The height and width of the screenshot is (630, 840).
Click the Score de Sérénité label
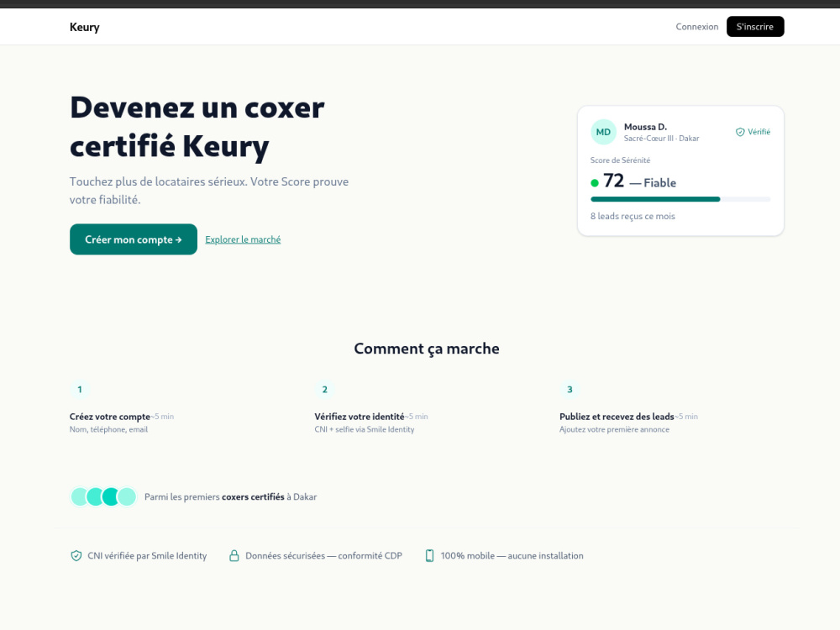tap(621, 160)
